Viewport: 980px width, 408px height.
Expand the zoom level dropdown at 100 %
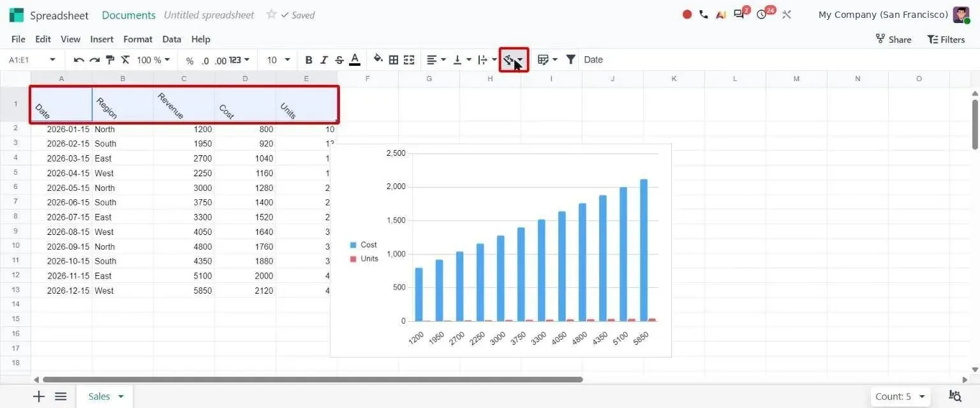154,60
